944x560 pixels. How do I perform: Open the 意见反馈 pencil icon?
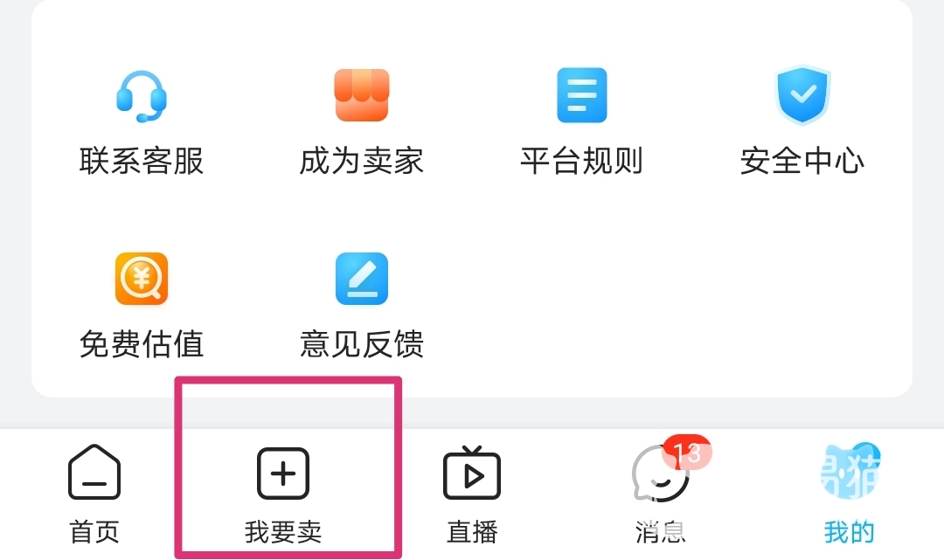[362, 279]
